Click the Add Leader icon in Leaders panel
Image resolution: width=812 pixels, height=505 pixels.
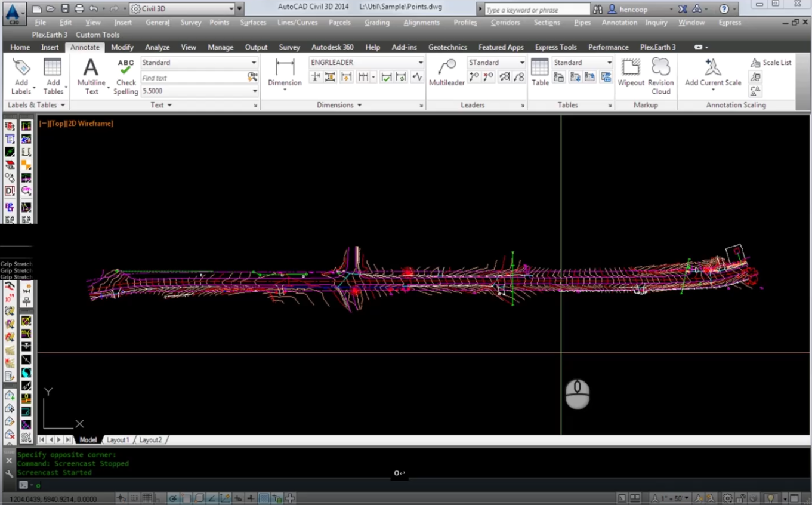click(474, 77)
